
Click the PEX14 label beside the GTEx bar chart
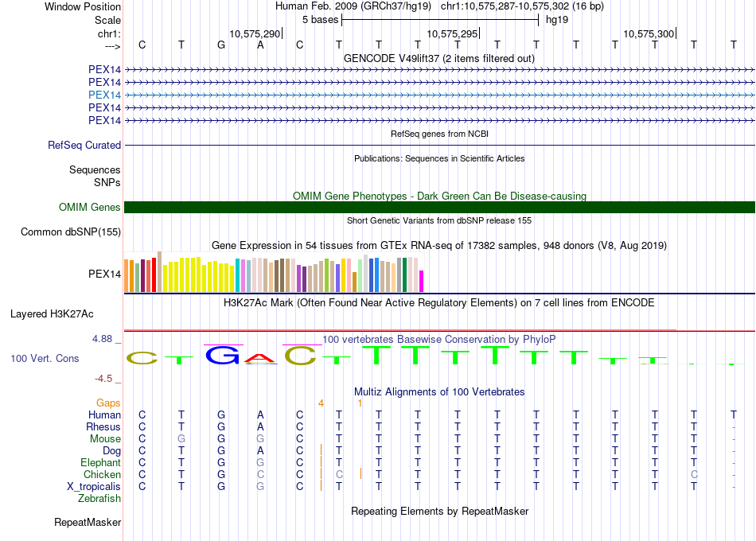104,274
